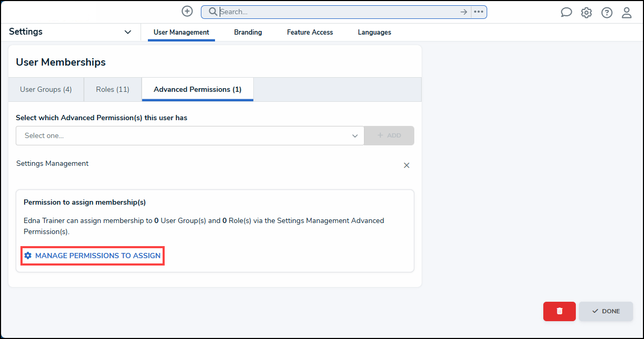Switch to User Management tab
This screenshot has width=644, height=339.
(x=181, y=33)
